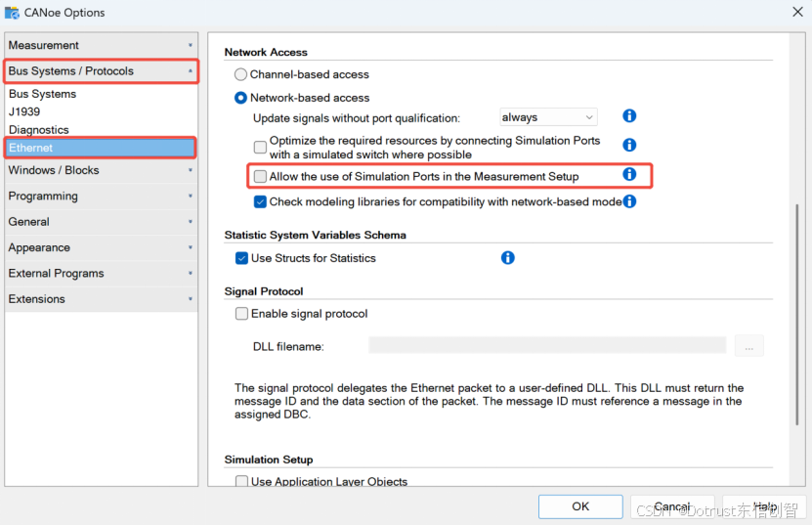Click the CANoe application icon in title bar
Image resolution: width=812 pixels, height=526 pixels.
[12, 12]
